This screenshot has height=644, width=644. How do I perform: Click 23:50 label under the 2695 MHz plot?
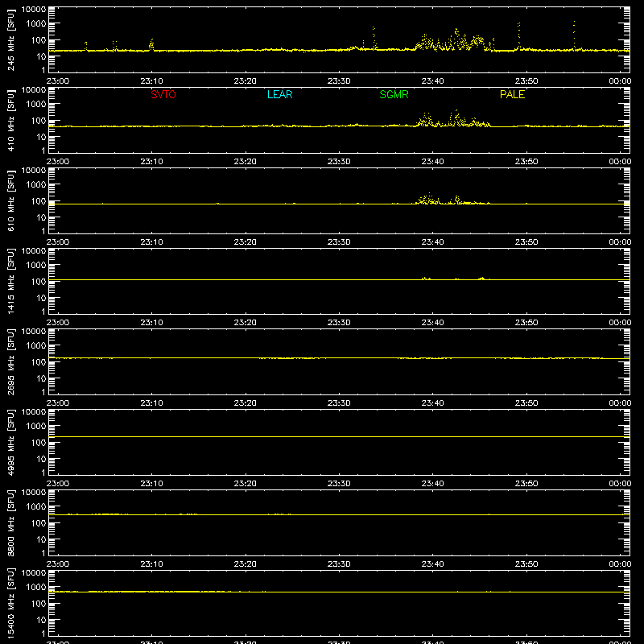[526, 403]
